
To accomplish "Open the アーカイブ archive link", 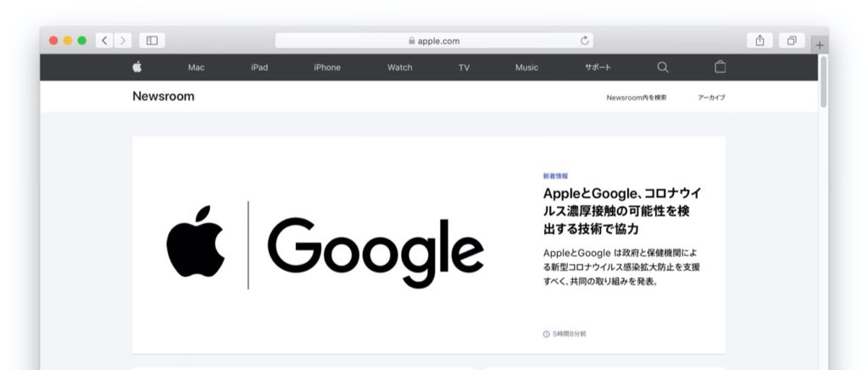I will click(711, 98).
